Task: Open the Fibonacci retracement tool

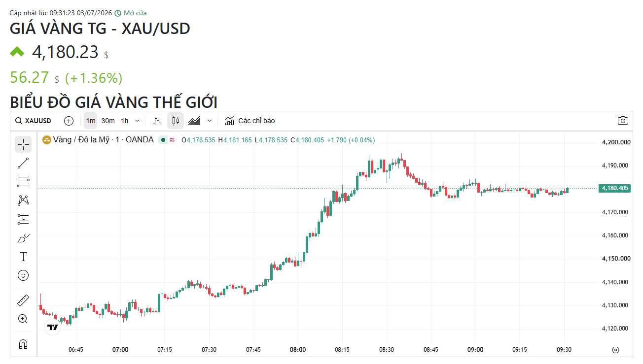Action: pos(23,182)
